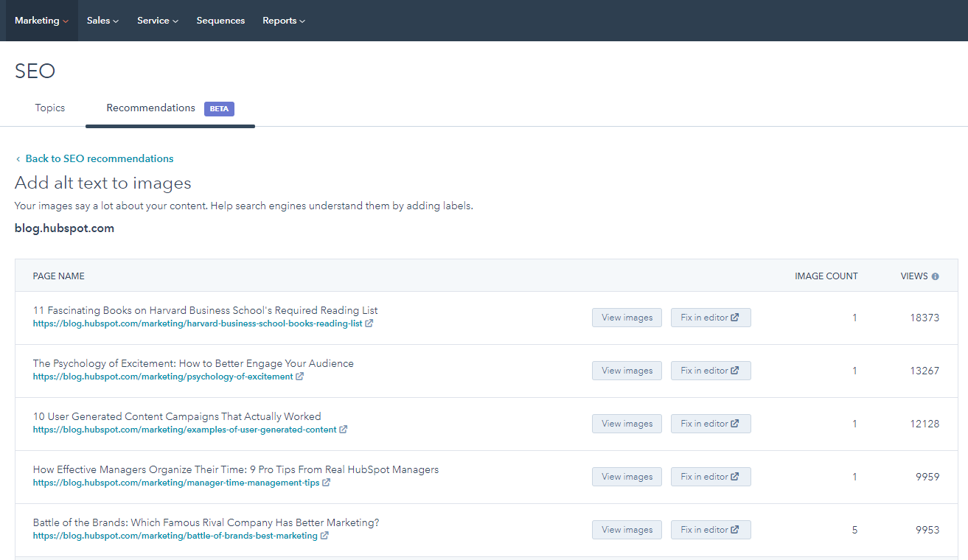Viewport: 968px width, 560px height.
Task: Click external link icon beside battle-of-brands-best-marketing URL
Action: click(x=324, y=536)
